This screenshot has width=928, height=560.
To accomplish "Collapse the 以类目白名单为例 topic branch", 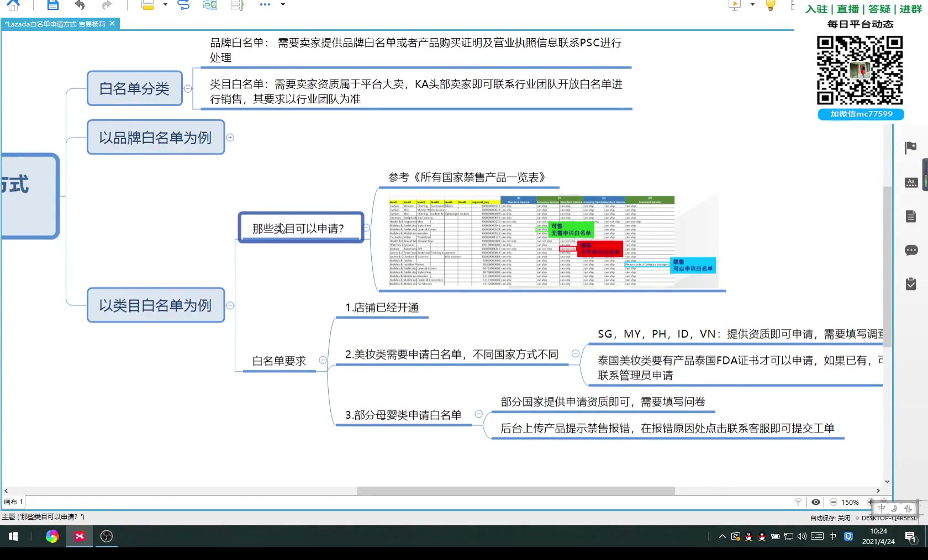I will (x=230, y=305).
